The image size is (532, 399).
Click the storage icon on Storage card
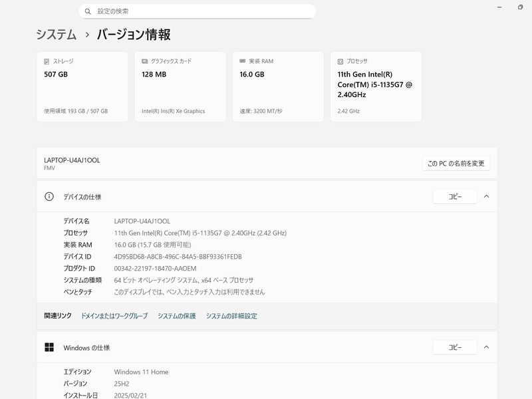pos(47,61)
